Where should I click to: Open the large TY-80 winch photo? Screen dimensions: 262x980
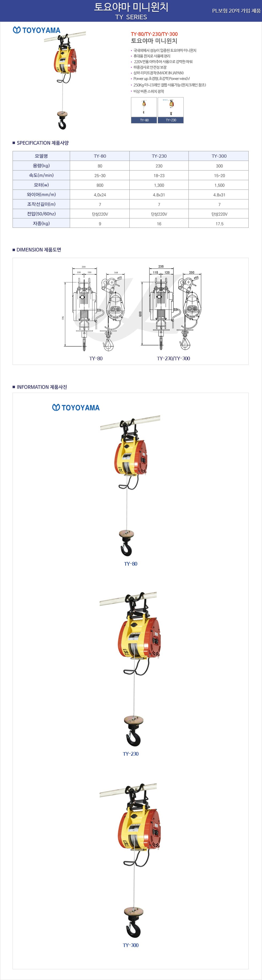pyautogui.click(x=130, y=487)
